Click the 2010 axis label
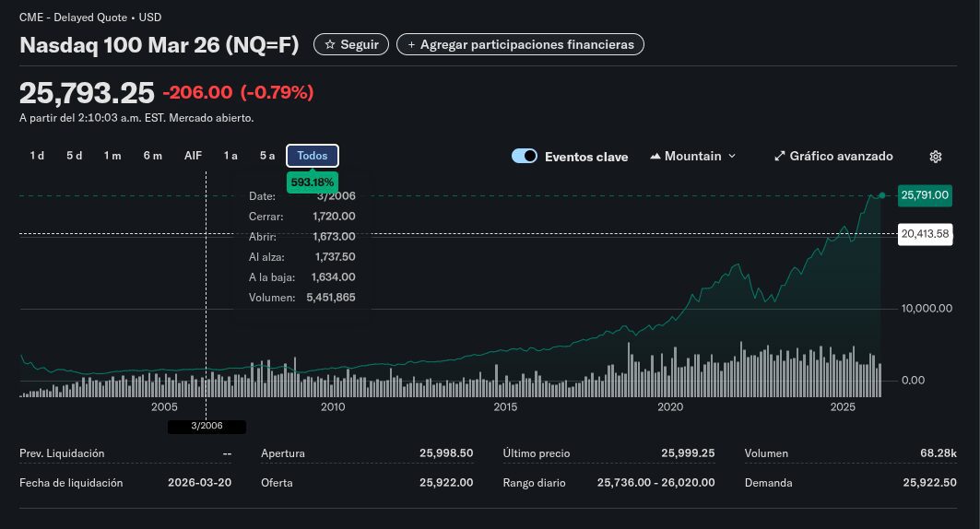 click(333, 407)
